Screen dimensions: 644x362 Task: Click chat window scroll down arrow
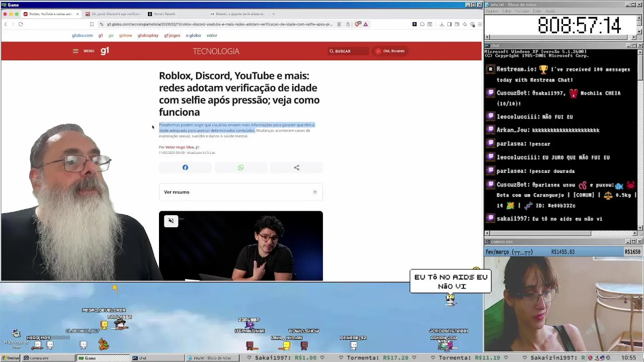click(639, 228)
